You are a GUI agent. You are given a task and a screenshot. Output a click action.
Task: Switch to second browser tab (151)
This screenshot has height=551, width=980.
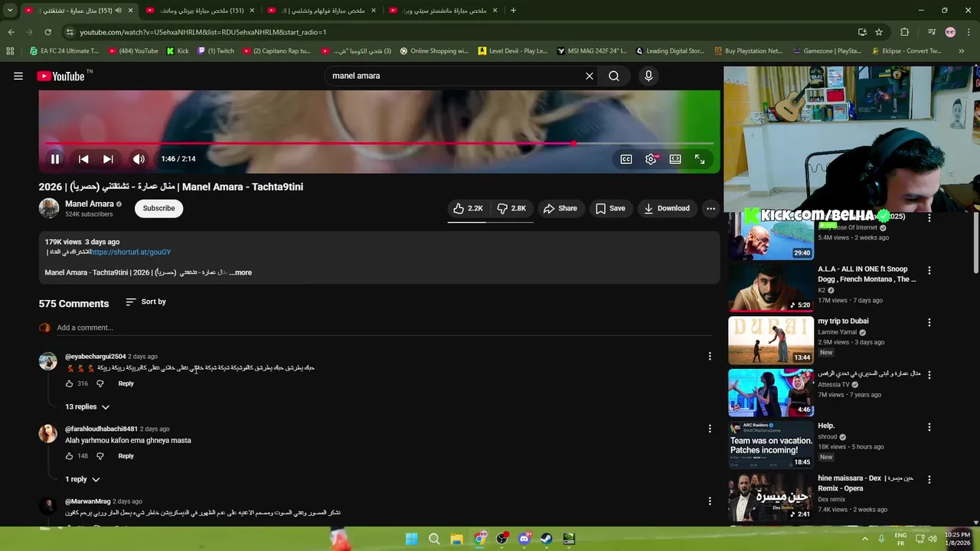tap(201, 11)
